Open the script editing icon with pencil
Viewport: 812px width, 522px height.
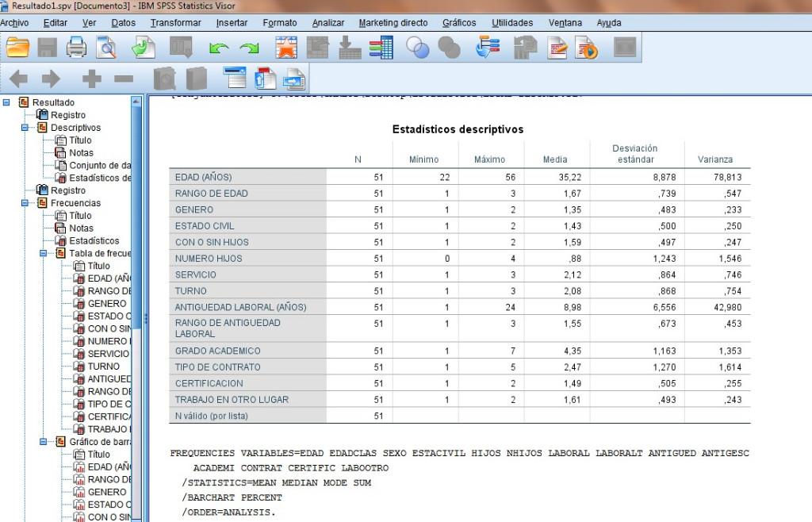point(557,48)
